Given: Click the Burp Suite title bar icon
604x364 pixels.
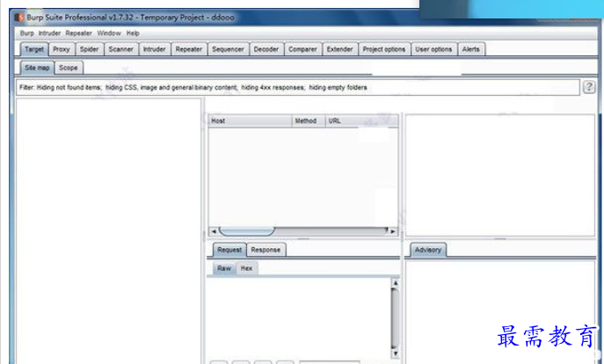Looking at the screenshot, I should tap(18, 18).
